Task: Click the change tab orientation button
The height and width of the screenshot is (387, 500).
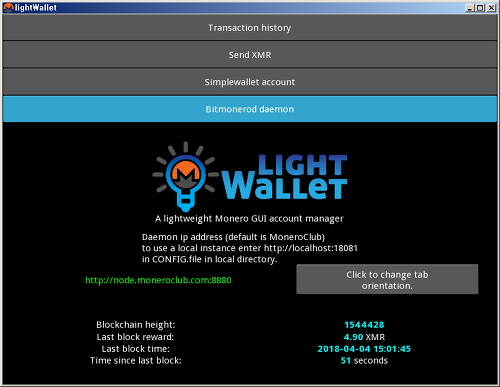Action: click(x=387, y=279)
